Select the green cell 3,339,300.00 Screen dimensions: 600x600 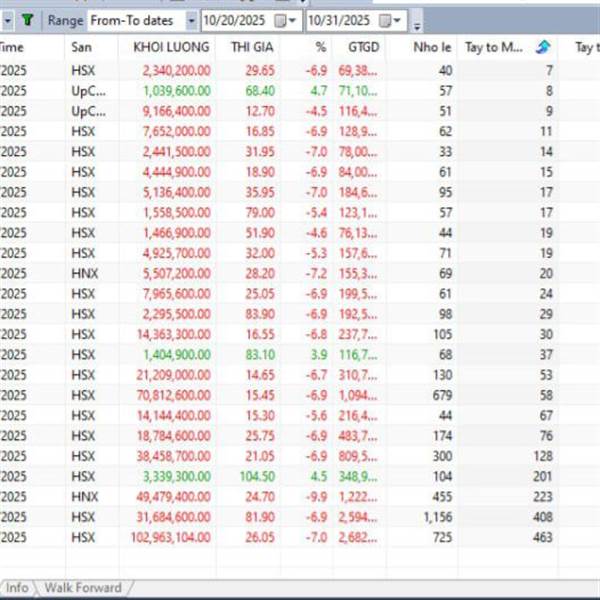[176, 476]
